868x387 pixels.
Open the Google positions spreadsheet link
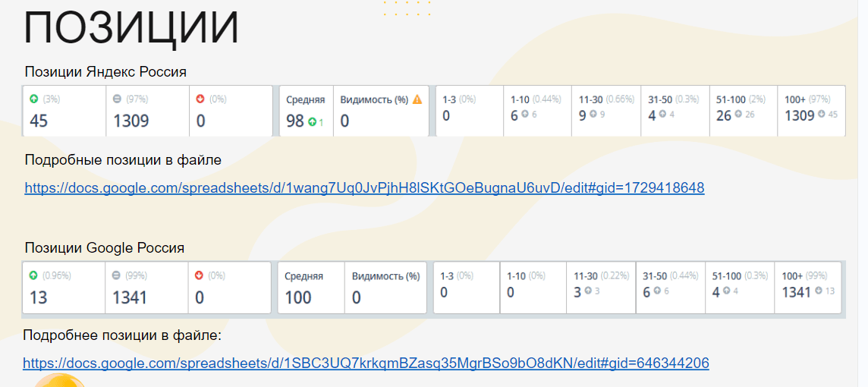[x=366, y=363]
